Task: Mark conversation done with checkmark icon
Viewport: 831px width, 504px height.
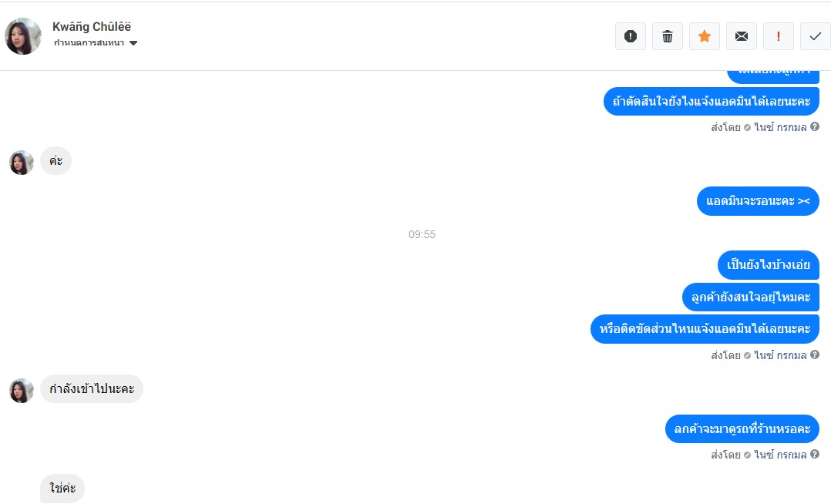Action: click(815, 36)
